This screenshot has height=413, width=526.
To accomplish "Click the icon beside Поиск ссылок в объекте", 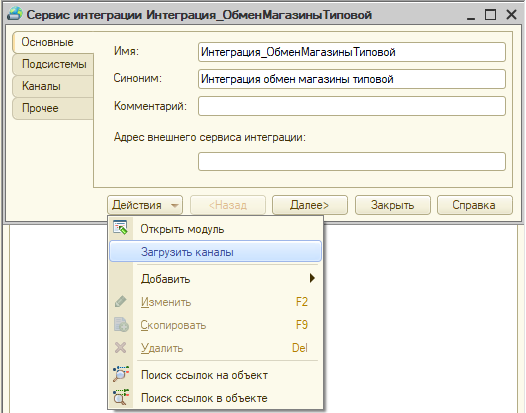I will [x=121, y=397].
